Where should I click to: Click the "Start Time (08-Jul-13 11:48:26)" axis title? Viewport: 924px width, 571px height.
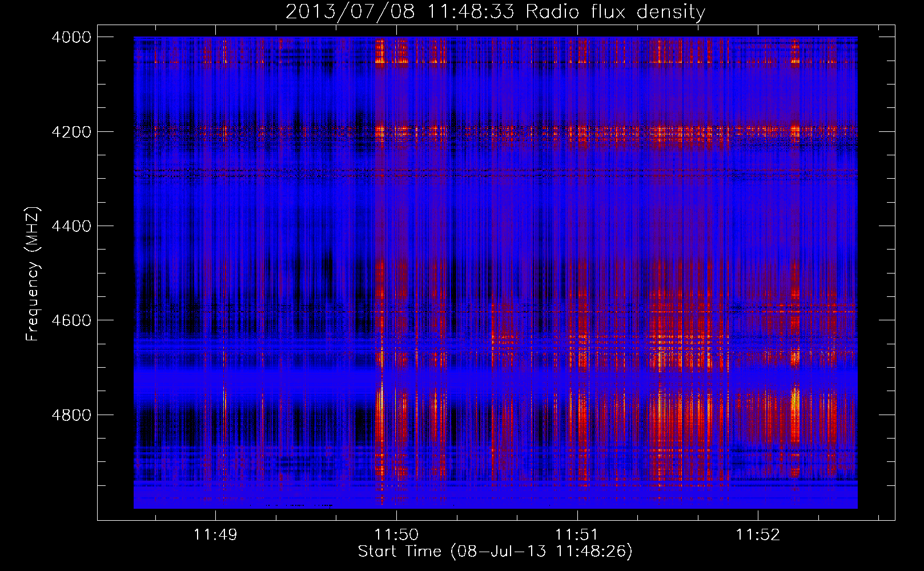495,552
